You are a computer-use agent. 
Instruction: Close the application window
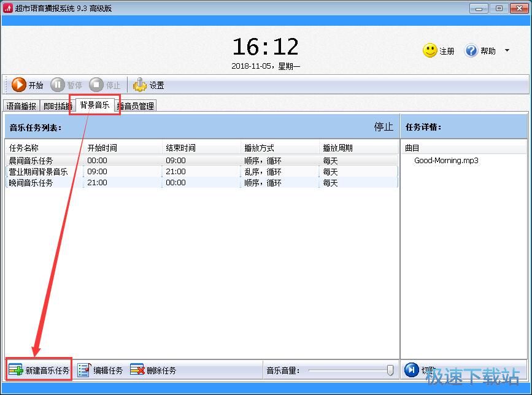point(520,8)
